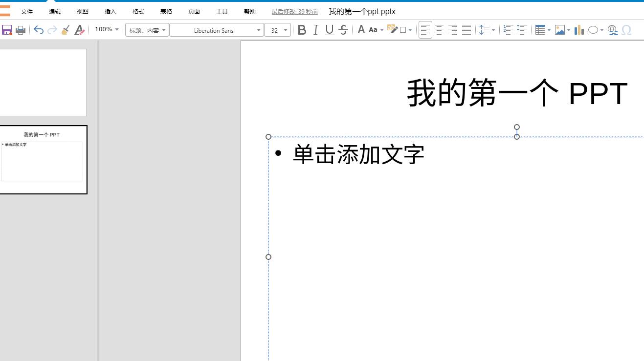Image resolution: width=644 pixels, height=361 pixels.
Task: Click the 单击添加文字 placeholder text
Action: point(358,154)
